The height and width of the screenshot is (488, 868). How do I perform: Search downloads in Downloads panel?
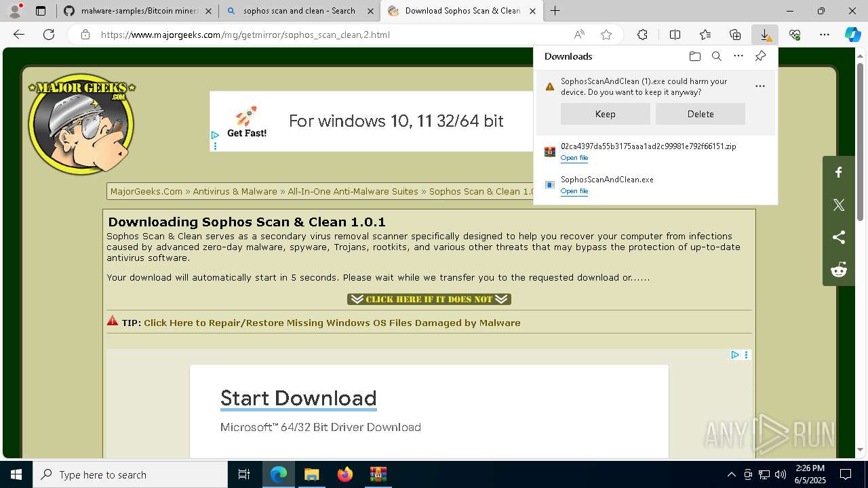pyautogui.click(x=716, y=56)
